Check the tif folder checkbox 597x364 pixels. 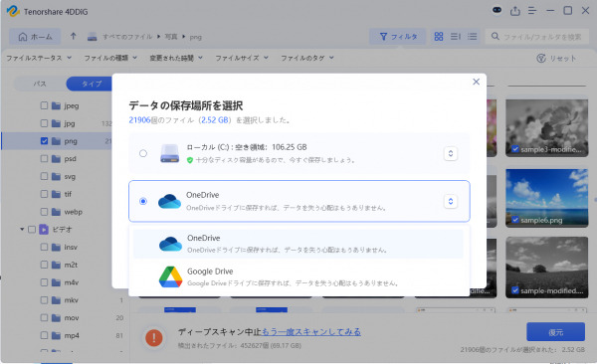[x=44, y=194]
